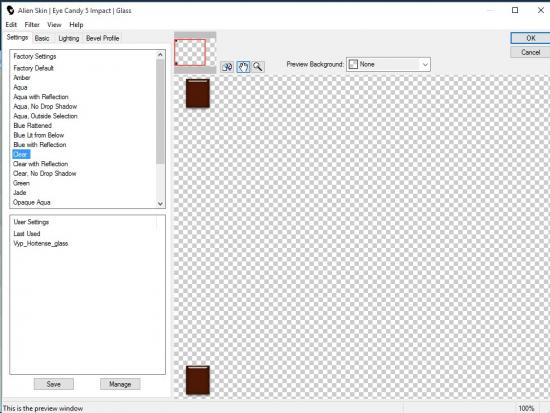
Task: Click the Alien Skin logo in title bar
Action: (10, 10)
